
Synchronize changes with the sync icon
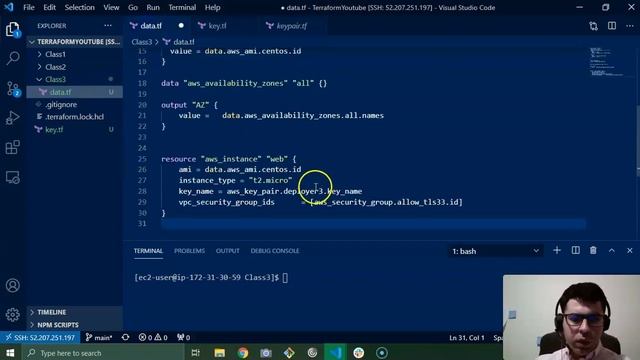pos(125,338)
